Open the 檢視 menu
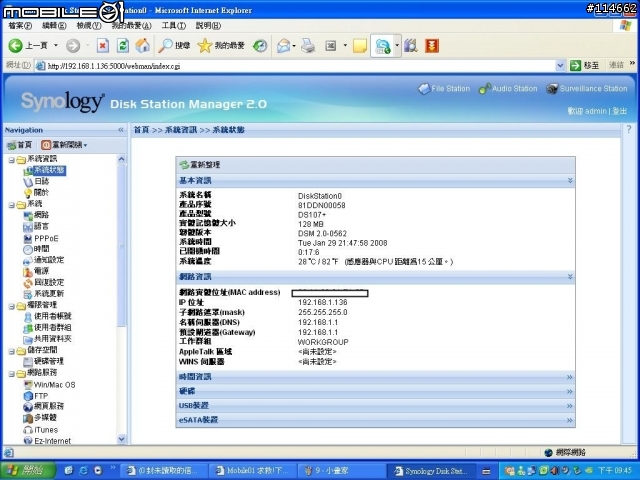 click(x=89, y=26)
